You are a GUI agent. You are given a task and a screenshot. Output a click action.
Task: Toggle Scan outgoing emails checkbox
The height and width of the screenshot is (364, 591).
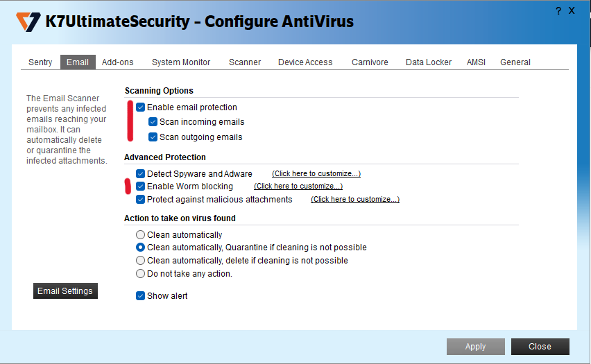(153, 137)
